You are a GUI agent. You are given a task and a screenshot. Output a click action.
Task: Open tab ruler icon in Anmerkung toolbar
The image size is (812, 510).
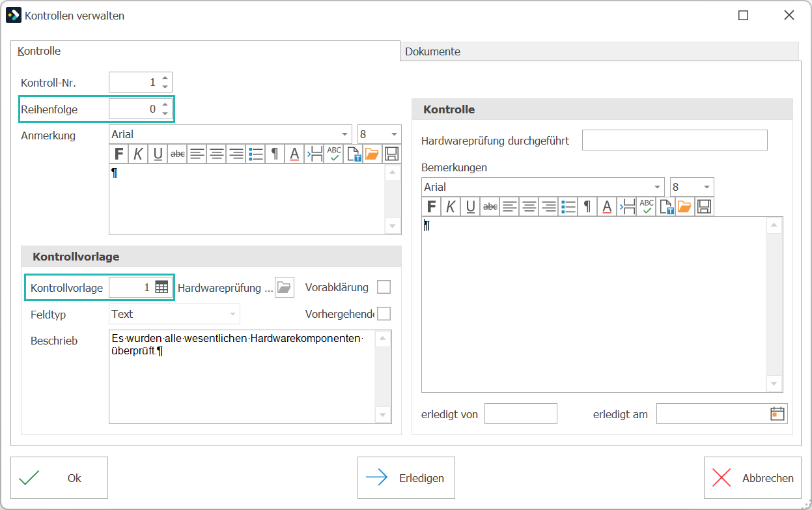314,154
